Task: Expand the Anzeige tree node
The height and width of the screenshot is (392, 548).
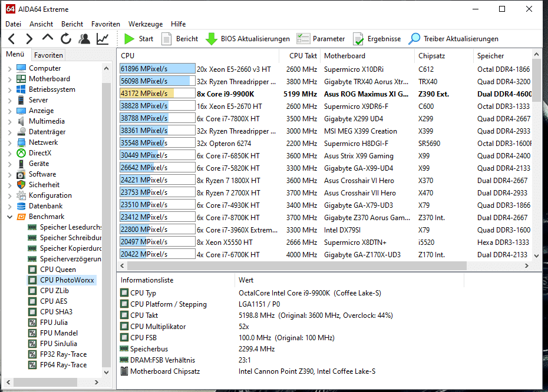Action: click(x=10, y=111)
